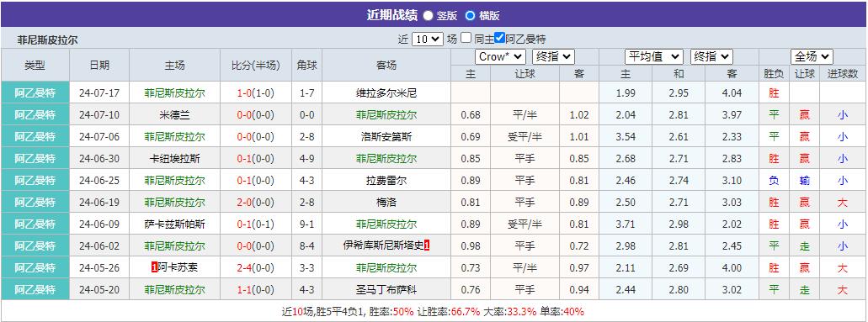The image size is (868, 322).
Task: Open the 全场 dropdown
Action: click(x=812, y=56)
